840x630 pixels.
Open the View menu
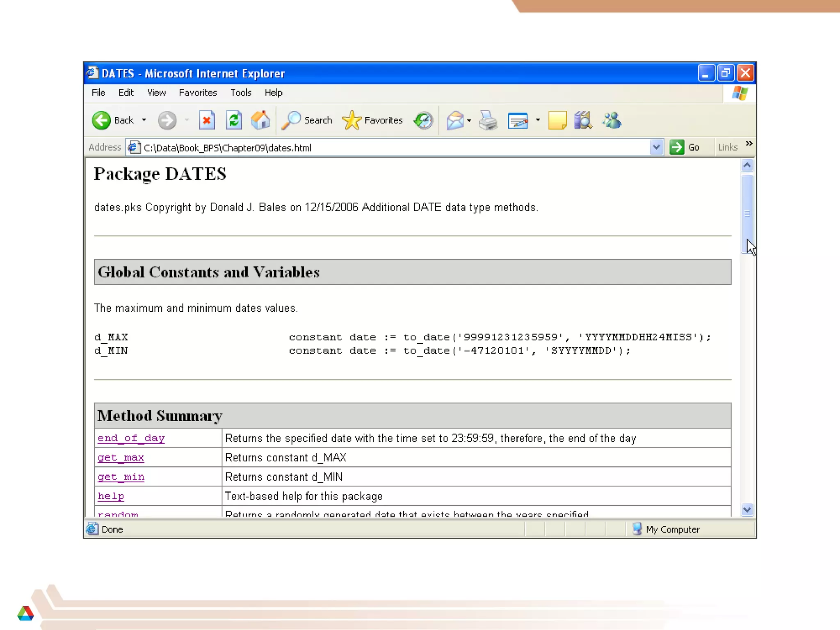(x=157, y=93)
